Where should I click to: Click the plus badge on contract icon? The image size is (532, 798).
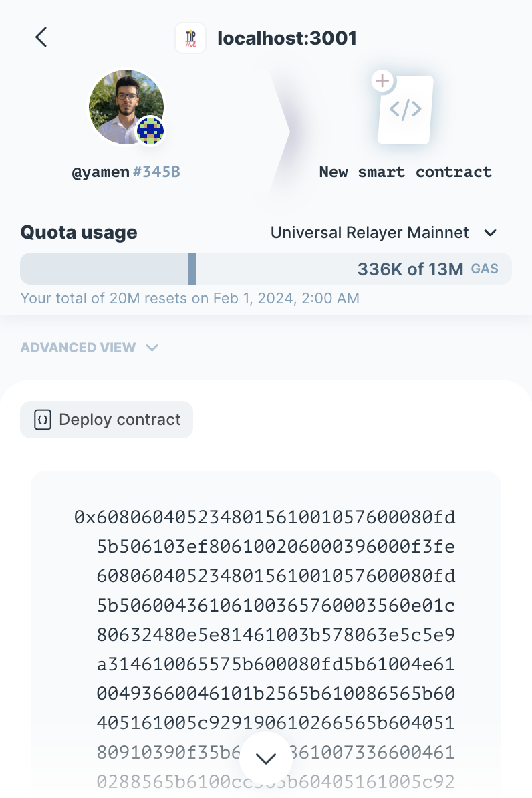382,82
